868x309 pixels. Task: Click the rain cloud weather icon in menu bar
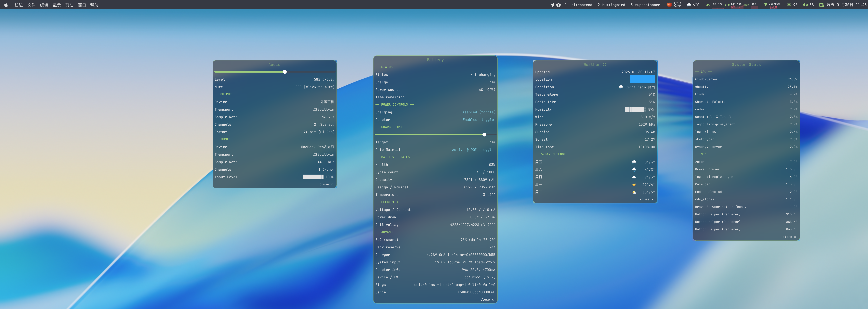click(689, 5)
